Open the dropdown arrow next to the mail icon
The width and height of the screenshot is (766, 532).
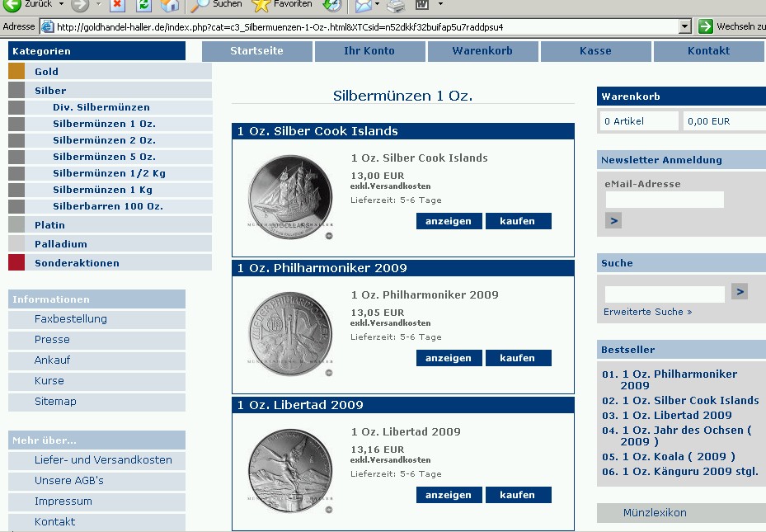378,5
